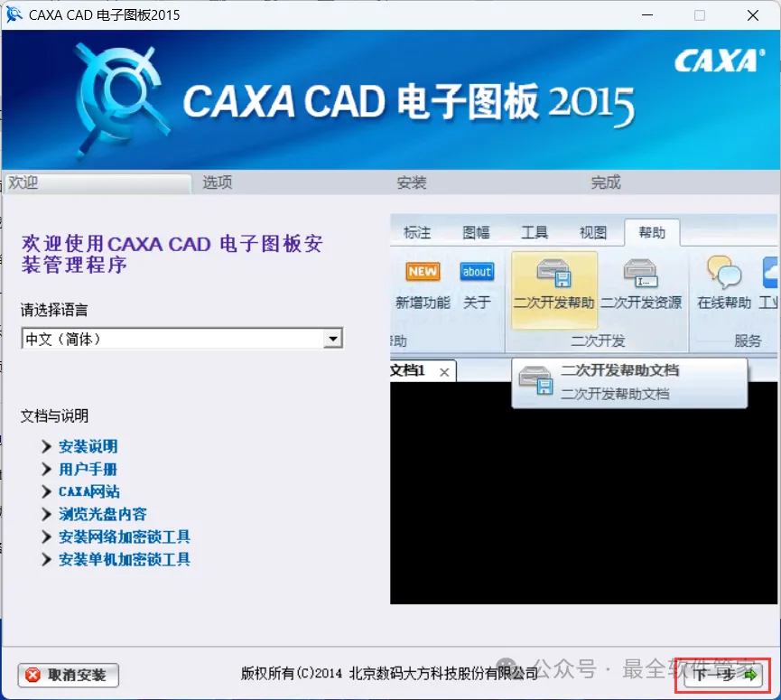
Task: Click the CAXA title bar app icon
Action: tap(14, 14)
